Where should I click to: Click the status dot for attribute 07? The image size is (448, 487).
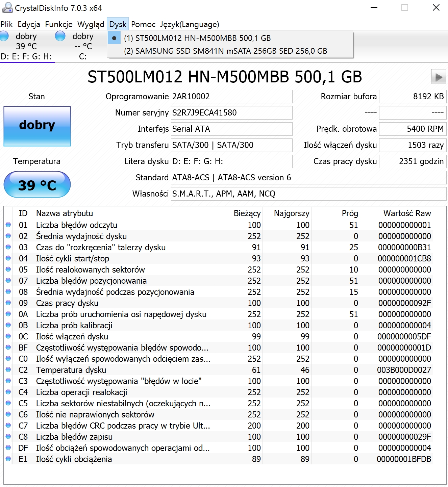click(x=8, y=280)
